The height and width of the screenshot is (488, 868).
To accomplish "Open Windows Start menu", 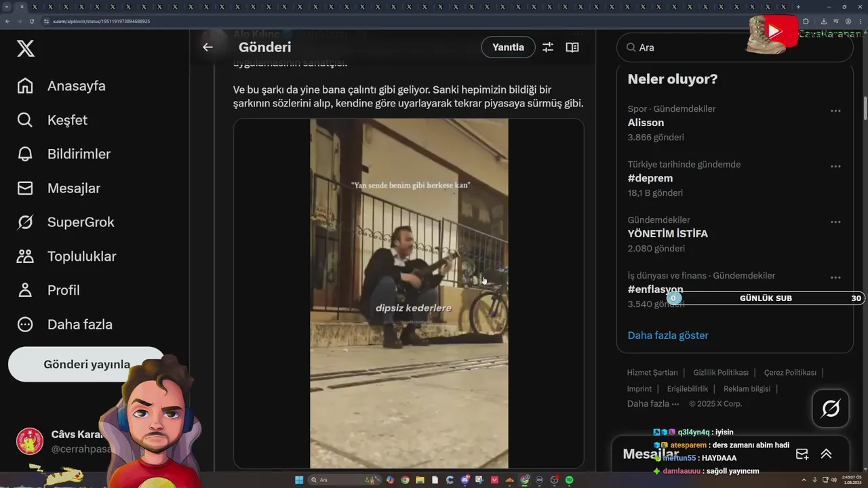I will (299, 480).
